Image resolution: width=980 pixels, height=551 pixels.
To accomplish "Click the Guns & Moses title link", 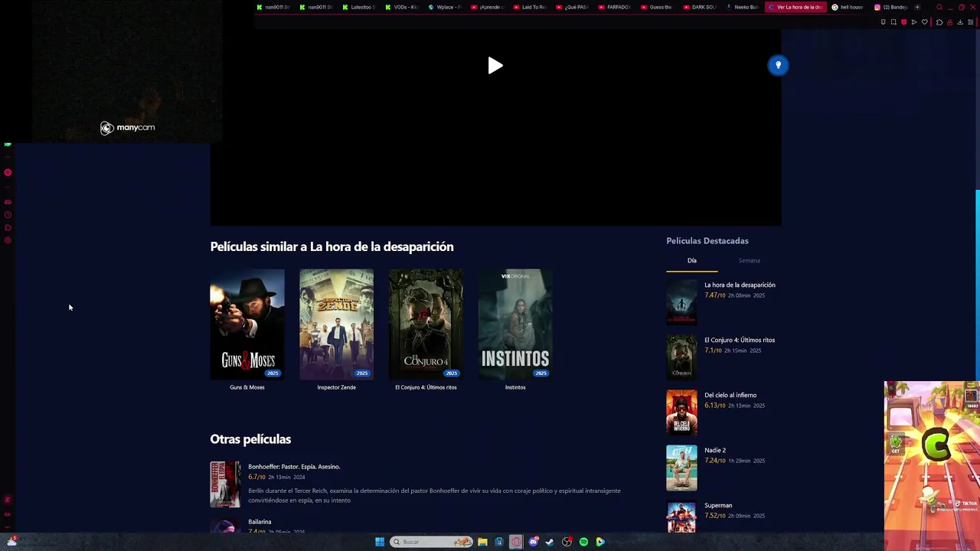I will [x=247, y=387].
